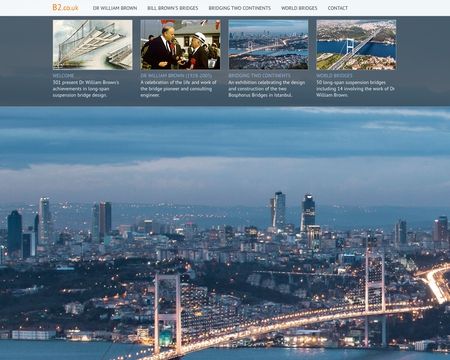The image size is (450, 360).
Task: Click the Dr William Brown (1928-2005) heading
Action: pyautogui.click(x=176, y=76)
